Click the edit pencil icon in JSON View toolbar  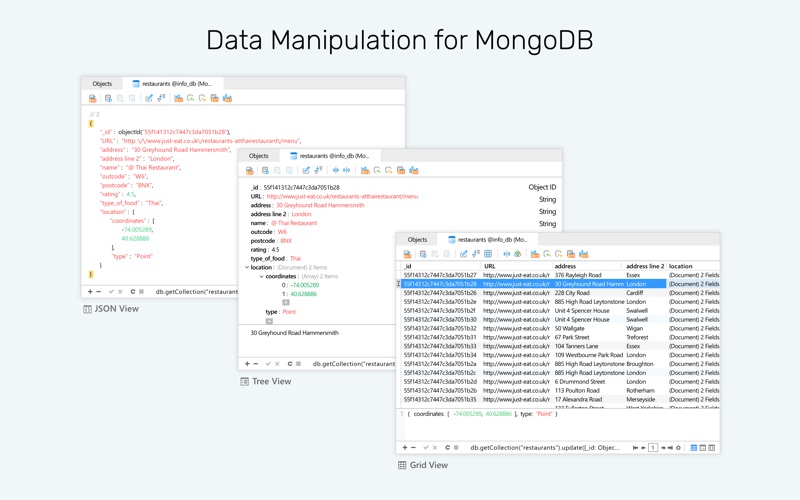pyautogui.click(x=149, y=98)
